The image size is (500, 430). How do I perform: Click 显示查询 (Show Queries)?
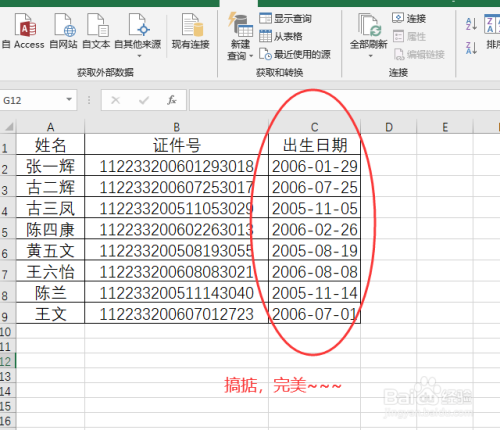tap(285, 18)
